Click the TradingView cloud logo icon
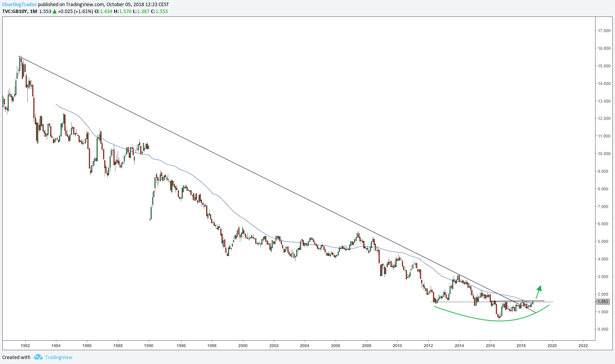The width and height of the screenshot is (615, 364). (38, 357)
